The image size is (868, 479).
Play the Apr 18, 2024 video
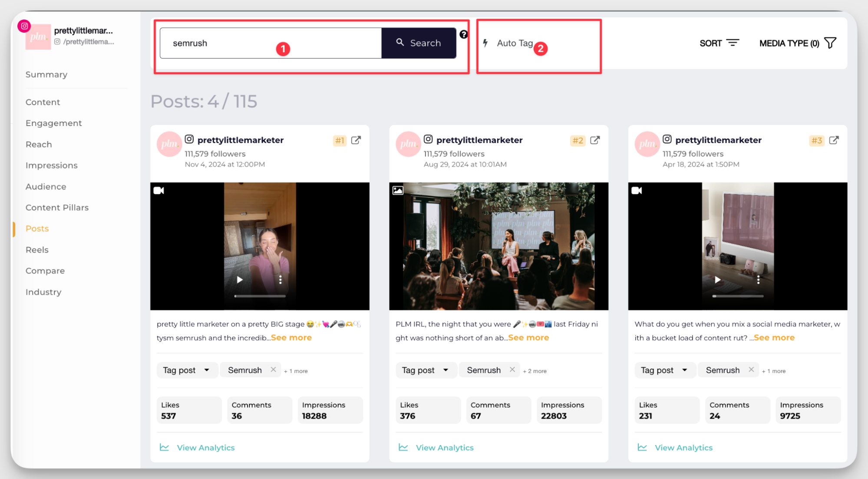[x=718, y=279]
